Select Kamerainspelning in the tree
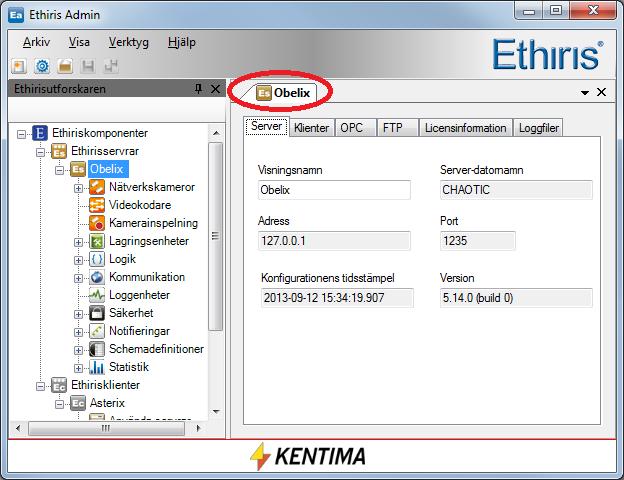This screenshot has width=624, height=480. 153,223
